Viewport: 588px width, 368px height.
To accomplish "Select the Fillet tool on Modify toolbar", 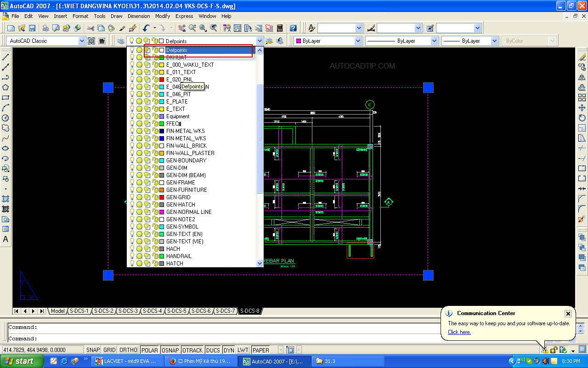I will coord(582,208).
